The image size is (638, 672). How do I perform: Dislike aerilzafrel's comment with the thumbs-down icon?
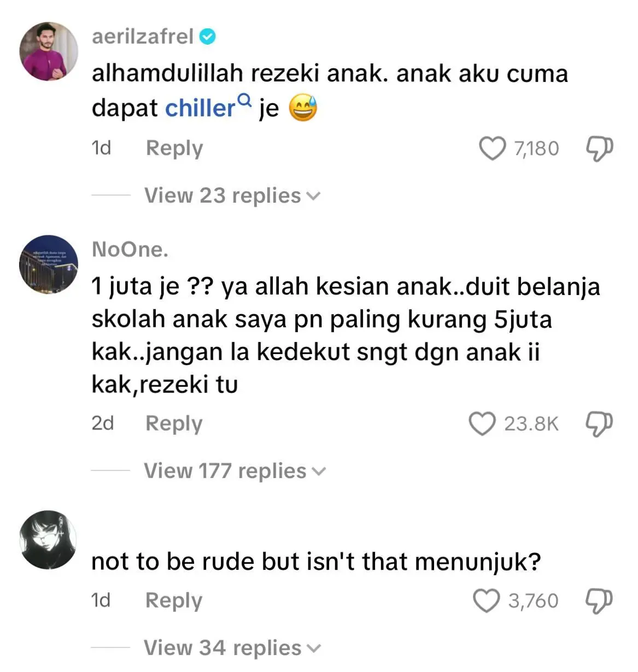(599, 149)
